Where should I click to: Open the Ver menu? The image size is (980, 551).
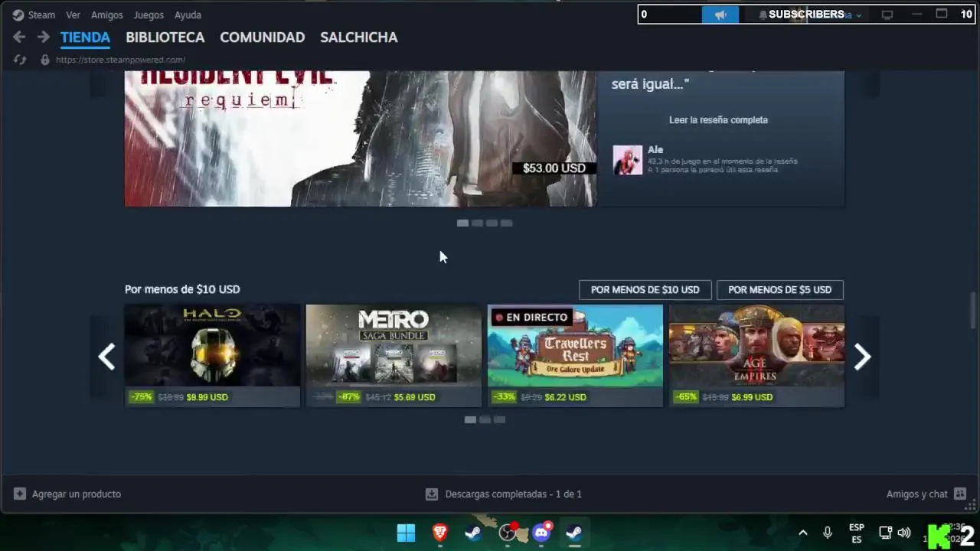(x=73, y=15)
